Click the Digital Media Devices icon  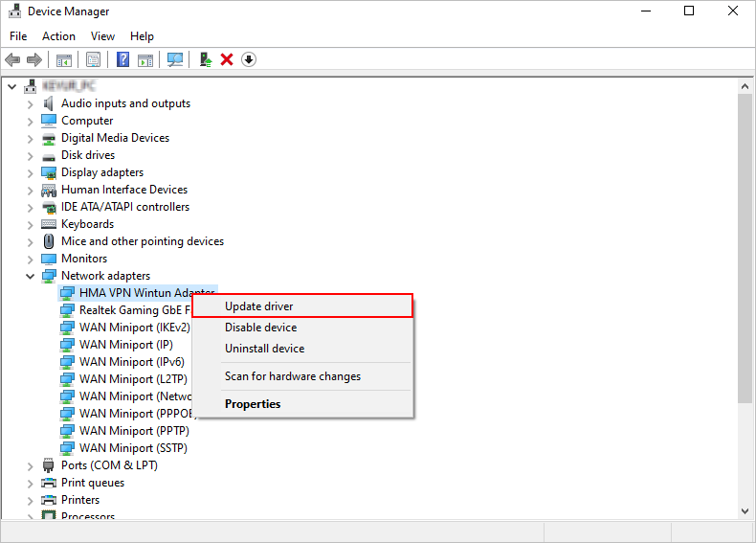tap(48, 138)
